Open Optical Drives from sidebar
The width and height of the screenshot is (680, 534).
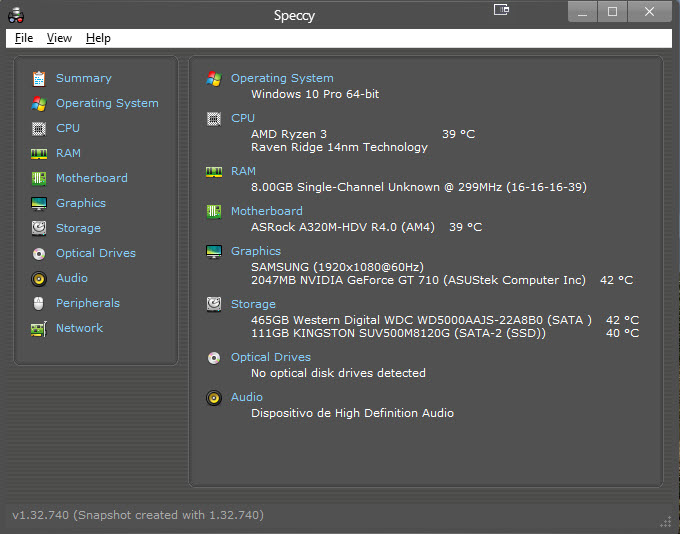pyautogui.click(x=96, y=253)
